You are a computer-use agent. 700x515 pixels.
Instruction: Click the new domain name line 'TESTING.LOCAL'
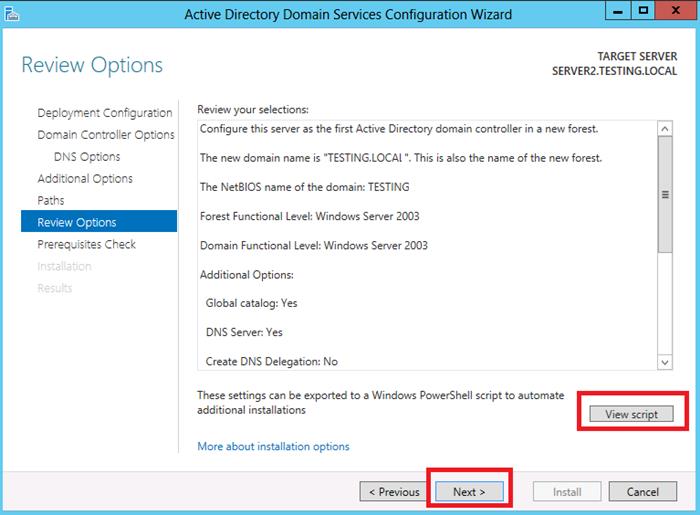[x=401, y=158]
